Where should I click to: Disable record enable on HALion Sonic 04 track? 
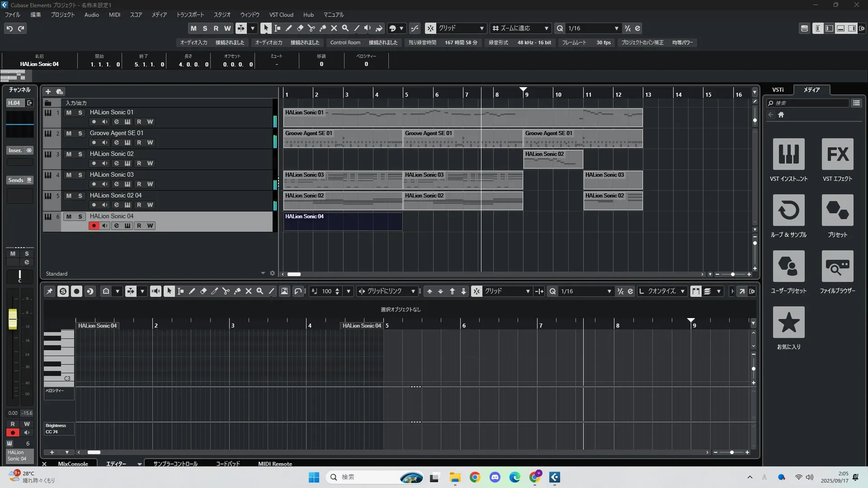point(94,226)
